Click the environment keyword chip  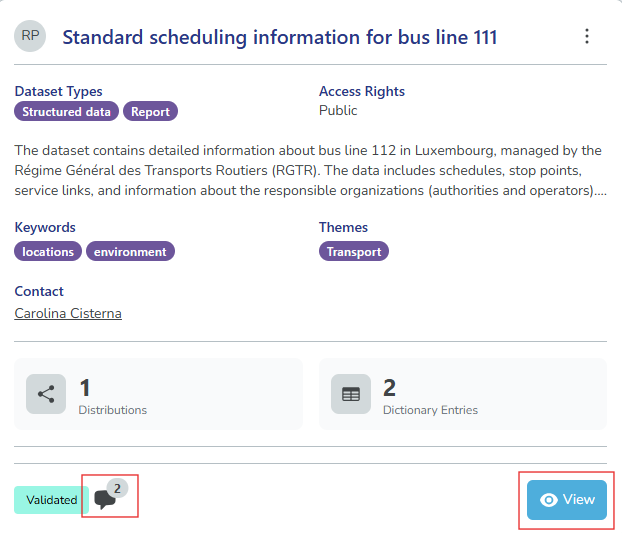tap(130, 252)
